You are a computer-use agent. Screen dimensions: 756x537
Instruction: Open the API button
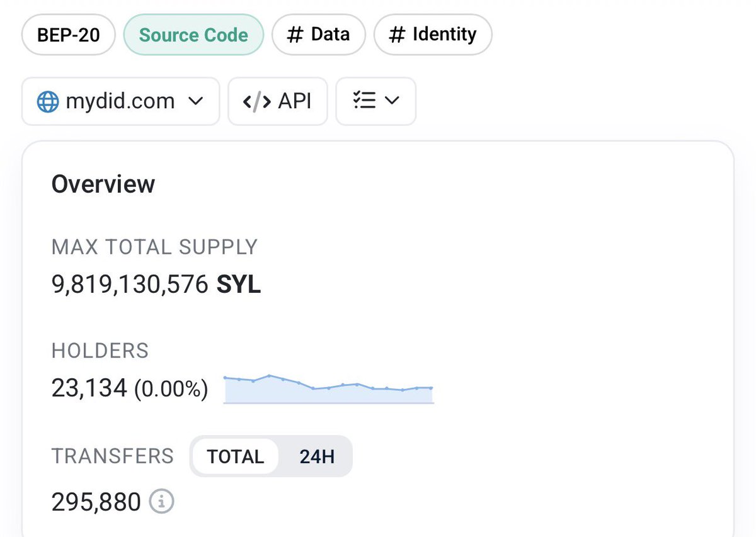click(x=277, y=101)
